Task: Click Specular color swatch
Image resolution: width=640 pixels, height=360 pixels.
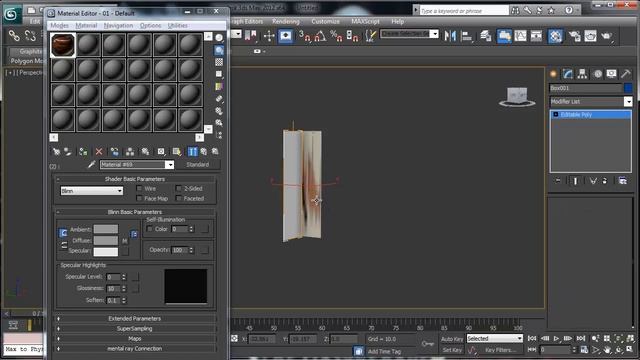Action: tap(106, 251)
